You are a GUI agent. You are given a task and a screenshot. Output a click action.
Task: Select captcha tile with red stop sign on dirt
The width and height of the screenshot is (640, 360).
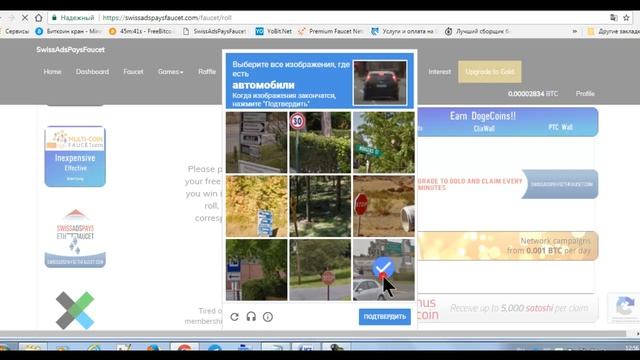tap(384, 206)
